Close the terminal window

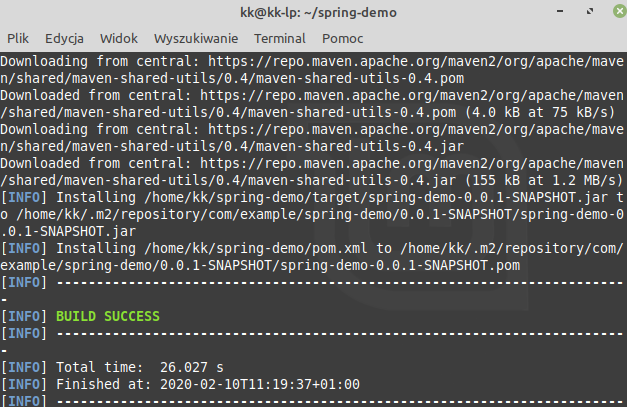(620, 11)
